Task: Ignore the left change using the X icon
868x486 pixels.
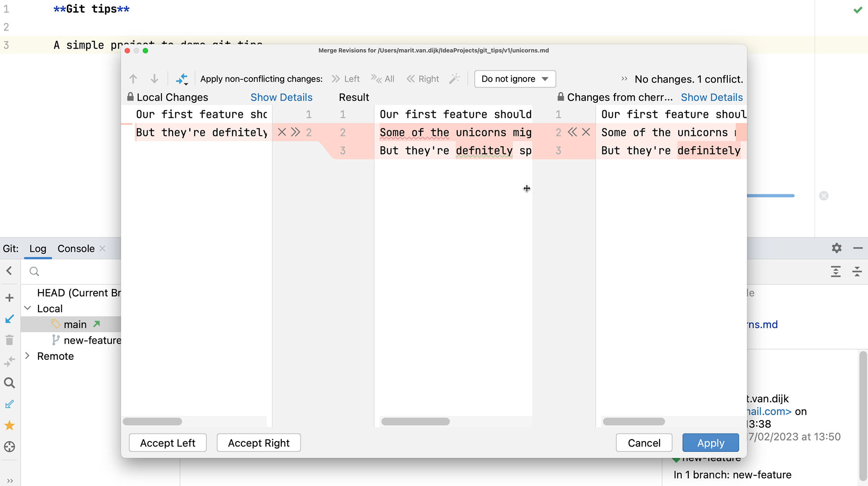Action: [x=282, y=132]
